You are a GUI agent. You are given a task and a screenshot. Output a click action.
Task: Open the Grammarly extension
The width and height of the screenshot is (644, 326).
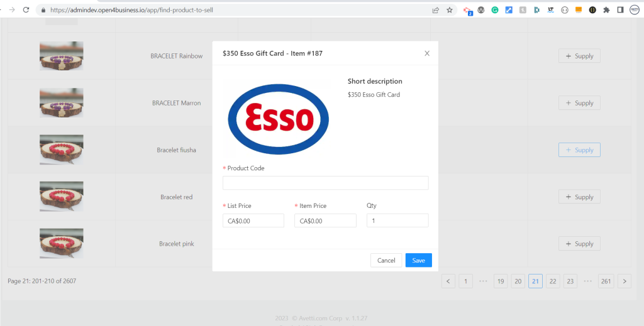(x=495, y=10)
